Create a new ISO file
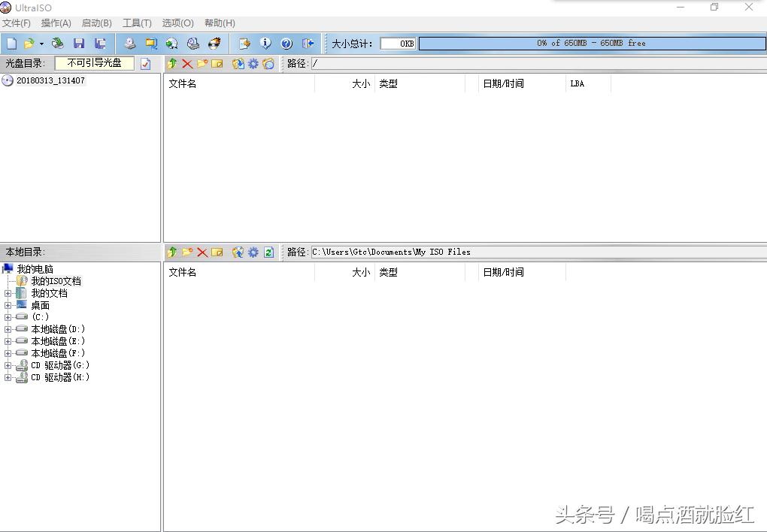The height and width of the screenshot is (532, 767). (x=11, y=43)
